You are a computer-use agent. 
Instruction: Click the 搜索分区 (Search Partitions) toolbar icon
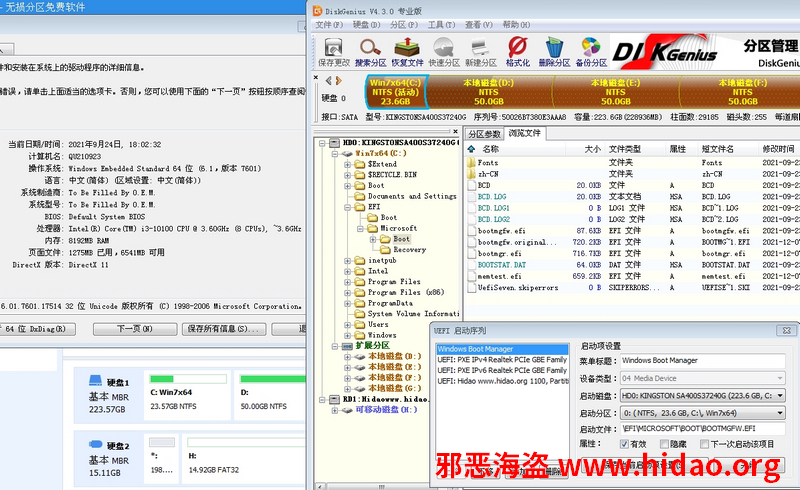pyautogui.click(x=371, y=50)
